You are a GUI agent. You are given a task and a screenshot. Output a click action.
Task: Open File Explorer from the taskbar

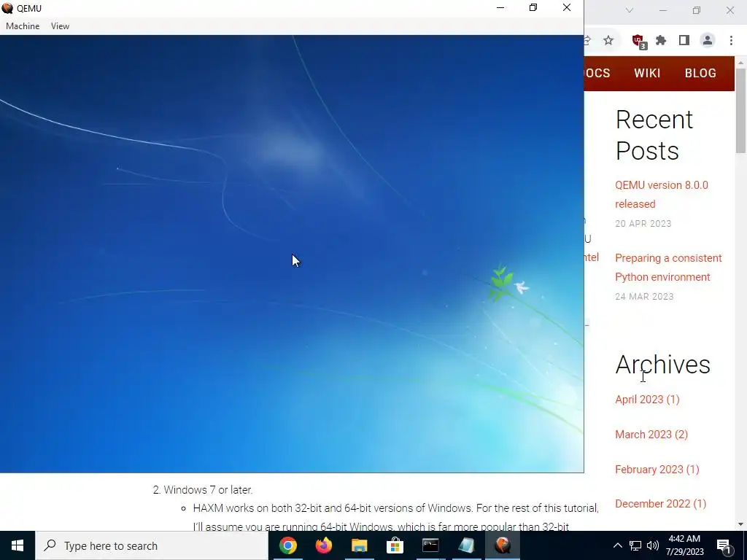pos(359,545)
